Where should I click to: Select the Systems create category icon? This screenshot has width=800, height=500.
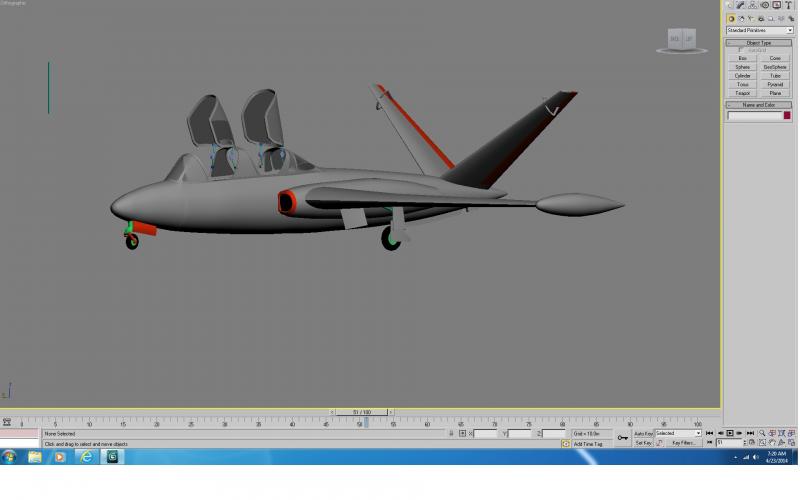pyautogui.click(x=791, y=19)
